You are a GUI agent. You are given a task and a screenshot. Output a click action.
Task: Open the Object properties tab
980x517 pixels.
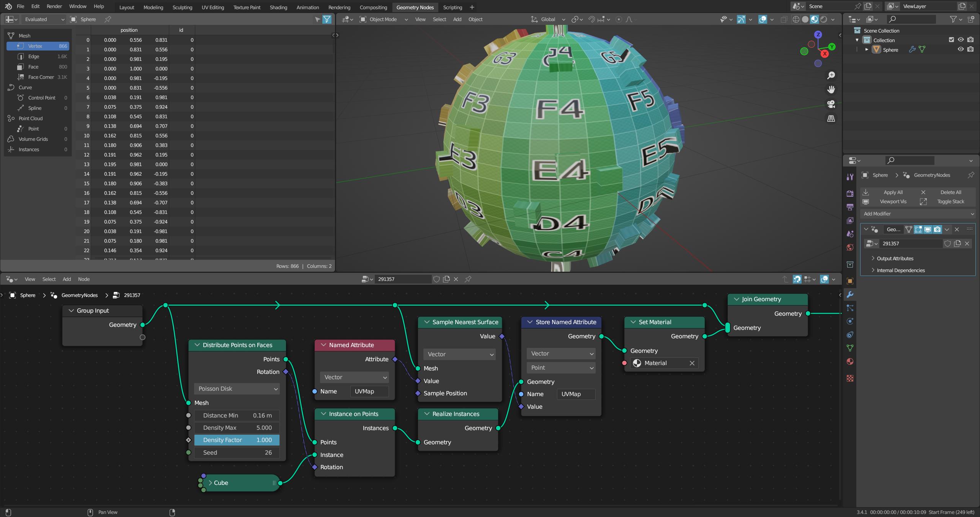[850, 281]
